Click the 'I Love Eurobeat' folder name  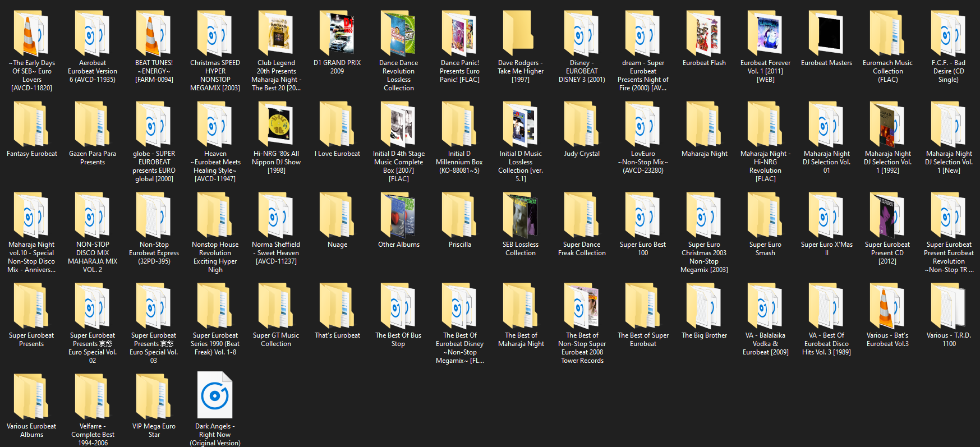point(337,154)
